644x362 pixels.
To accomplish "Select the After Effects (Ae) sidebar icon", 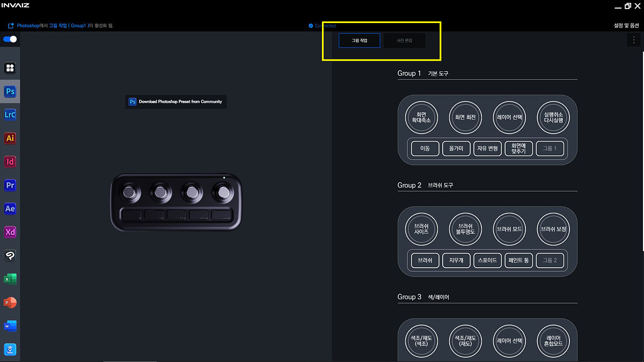I will [x=10, y=209].
